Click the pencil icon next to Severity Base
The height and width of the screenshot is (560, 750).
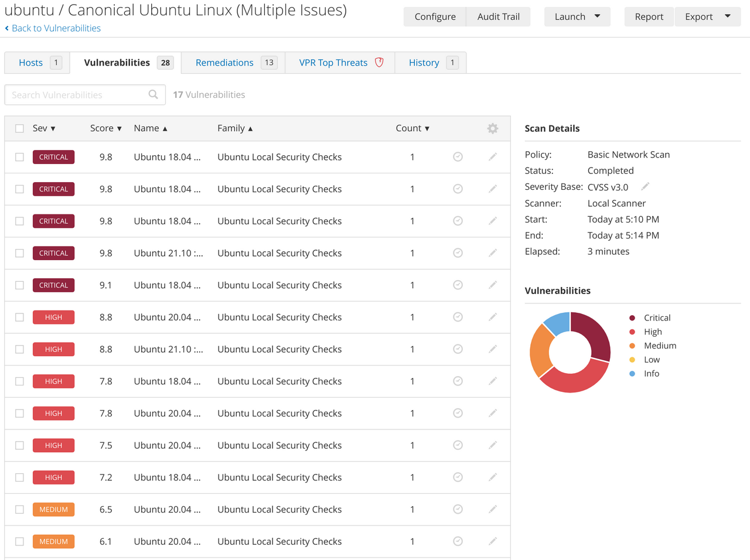click(645, 186)
